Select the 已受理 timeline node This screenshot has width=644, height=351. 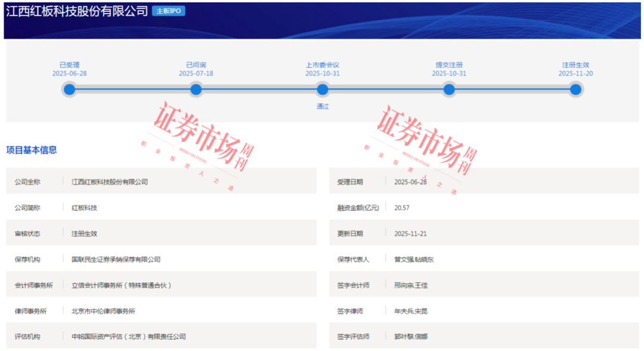tap(70, 89)
